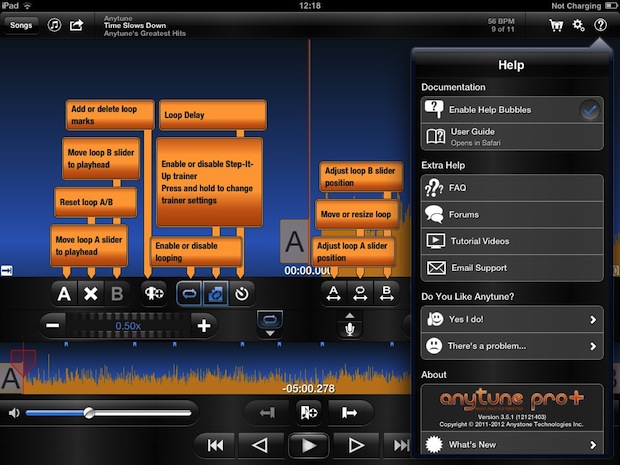Tap the 'Enable or disable looping' help bubble

tap(196, 251)
